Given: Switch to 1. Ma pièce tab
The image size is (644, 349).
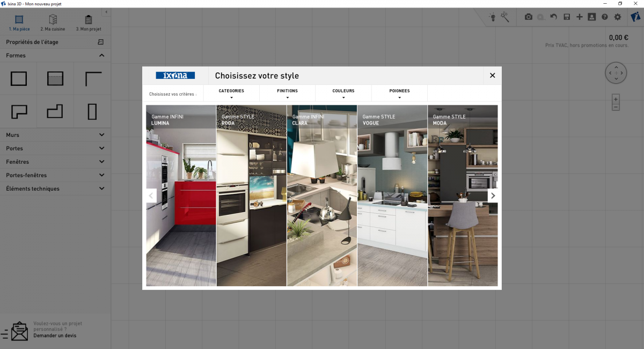Looking at the screenshot, I should coord(19,23).
